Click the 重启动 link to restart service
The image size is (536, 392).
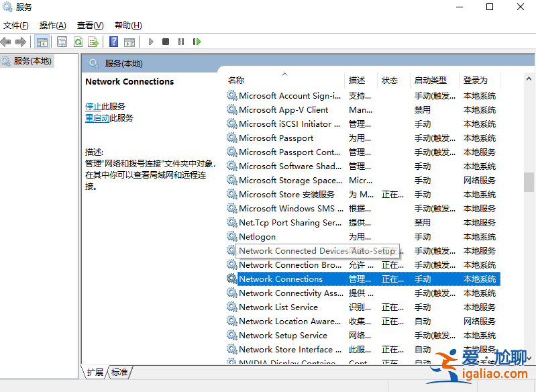(97, 118)
